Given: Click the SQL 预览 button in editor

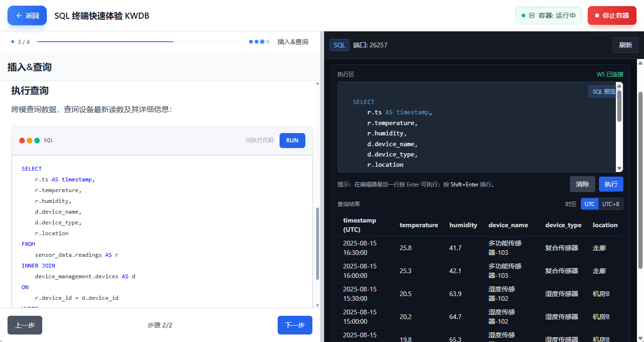Looking at the screenshot, I should tap(603, 91).
